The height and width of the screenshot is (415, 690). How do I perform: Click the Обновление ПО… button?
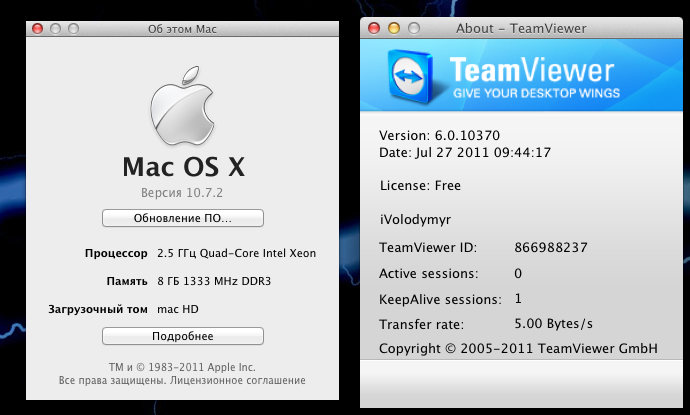(183, 218)
